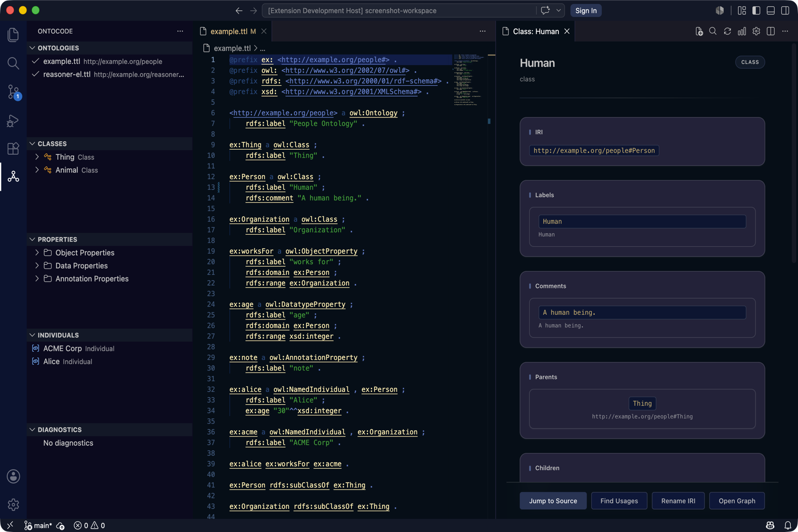Expand the Thing class tree node
The height and width of the screenshot is (532, 798).
coord(37,157)
